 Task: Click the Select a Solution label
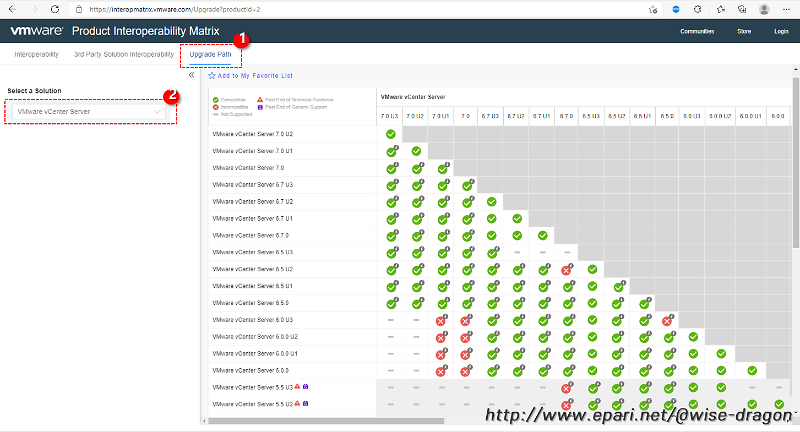point(34,91)
